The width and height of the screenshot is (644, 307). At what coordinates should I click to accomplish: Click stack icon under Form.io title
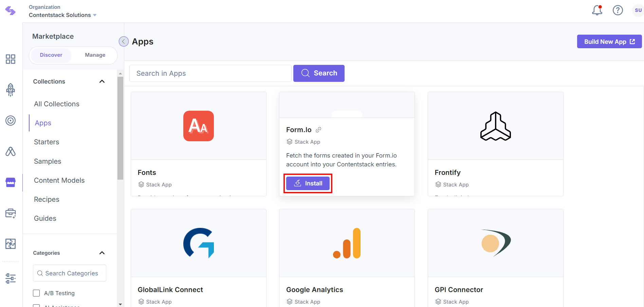(x=290, y=142)
